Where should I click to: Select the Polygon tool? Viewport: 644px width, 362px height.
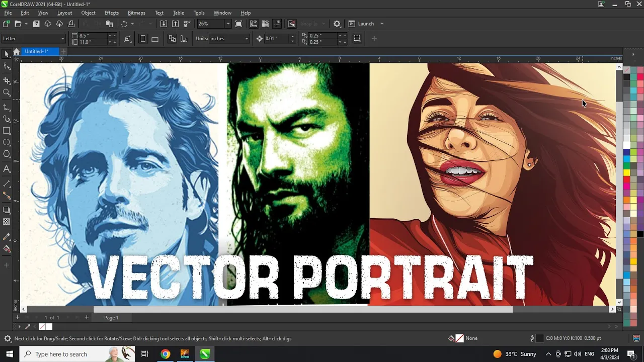(7, 154)
